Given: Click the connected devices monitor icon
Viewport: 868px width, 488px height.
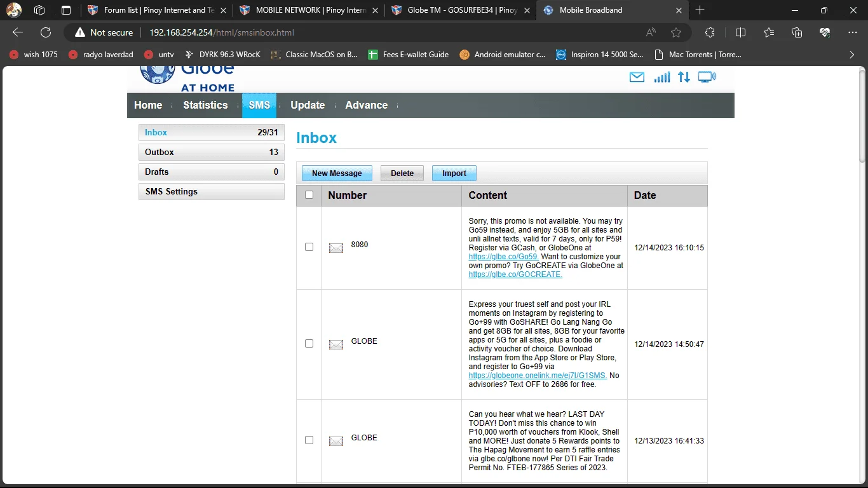Looking at the screenshot, I should (x=707, y=78).
